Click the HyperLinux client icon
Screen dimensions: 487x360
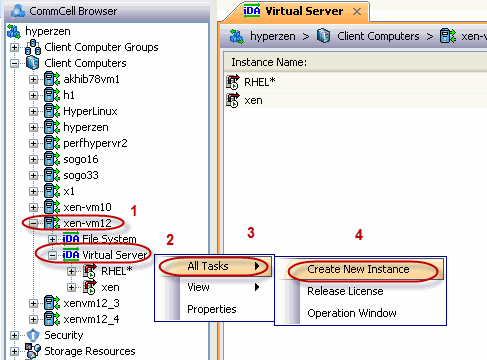click(x=52, y=111)
